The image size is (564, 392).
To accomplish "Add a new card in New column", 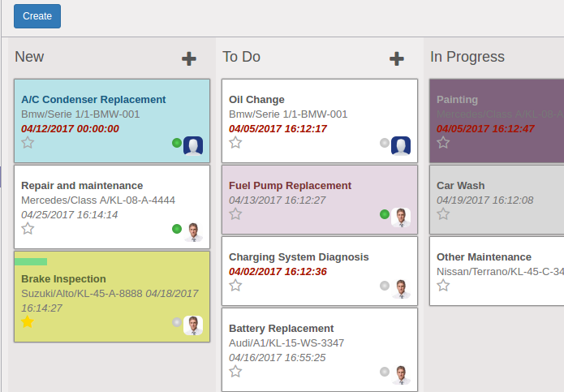I will tap(188, 58).
